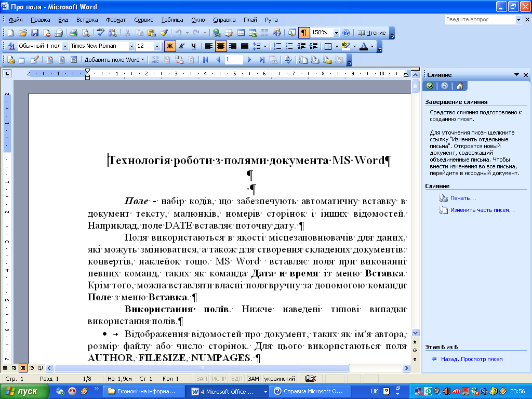
Task: Open the Таблица menu
Action: tap(172, 20)
